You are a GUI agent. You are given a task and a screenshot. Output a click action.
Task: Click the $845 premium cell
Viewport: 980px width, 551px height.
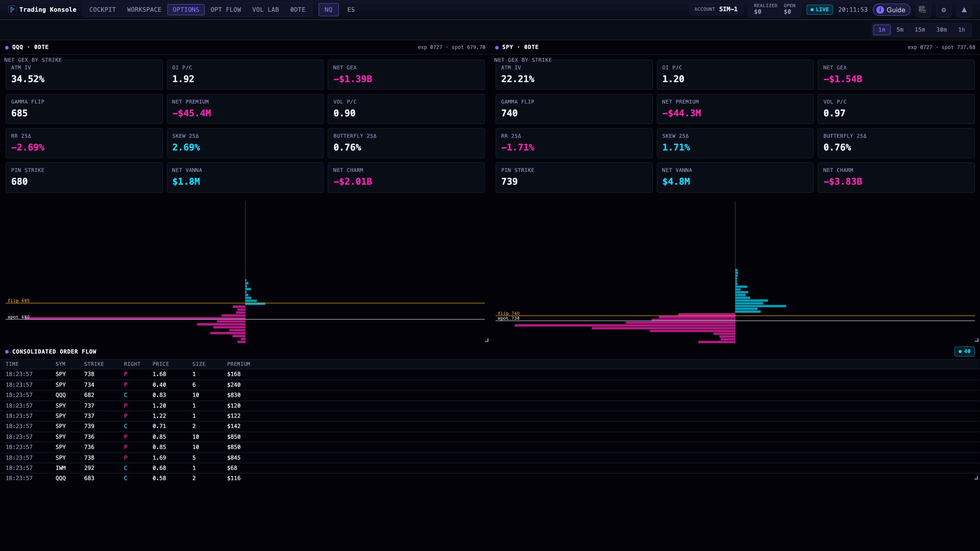click(x=234, y=457)
